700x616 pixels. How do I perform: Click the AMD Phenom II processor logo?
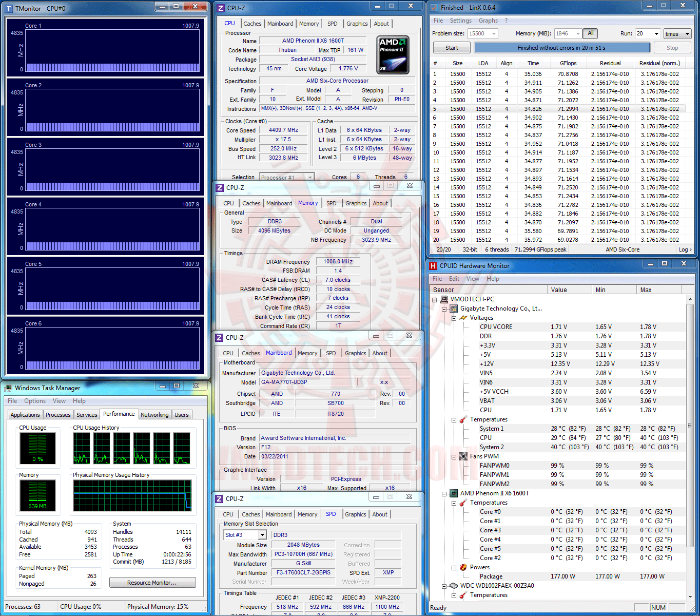pos(393,55)
